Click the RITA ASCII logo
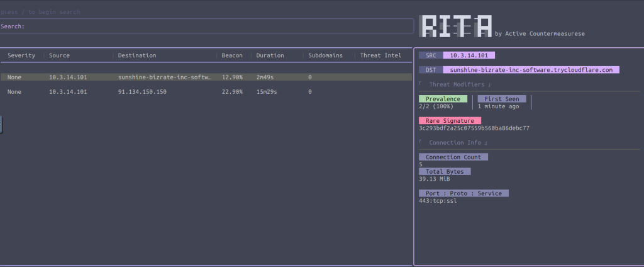Screen dimensions: 644x267 tap(455, 26)
